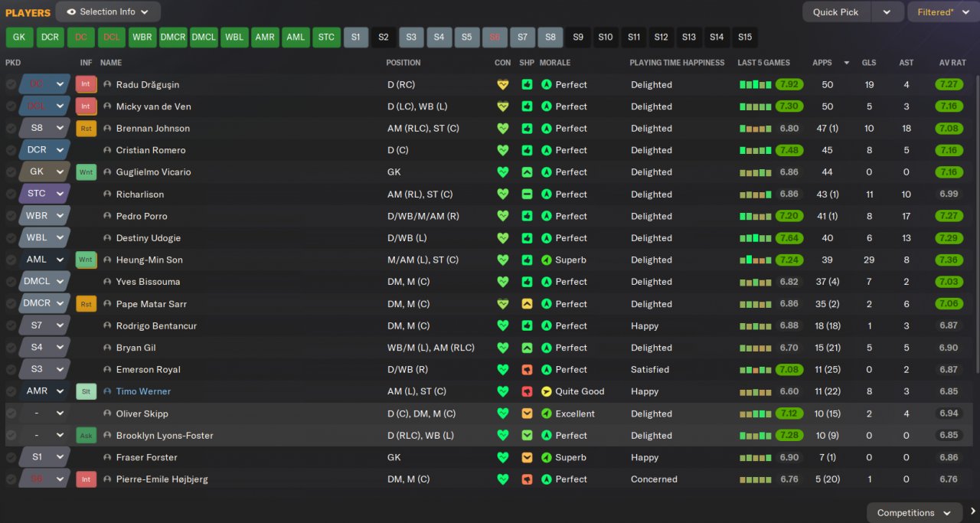This screenshot has height=523, width=980.
Task: Click player profile icon beside Fraser Forster
Action: pyautogui.click(x=107, y=457)
